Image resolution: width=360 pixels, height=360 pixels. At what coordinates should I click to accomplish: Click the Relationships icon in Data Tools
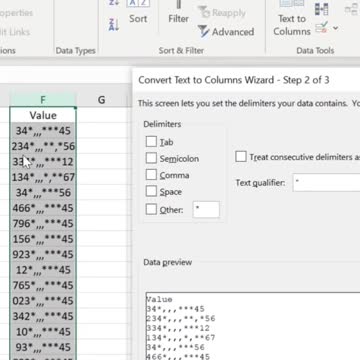click(x=352, y=9)
